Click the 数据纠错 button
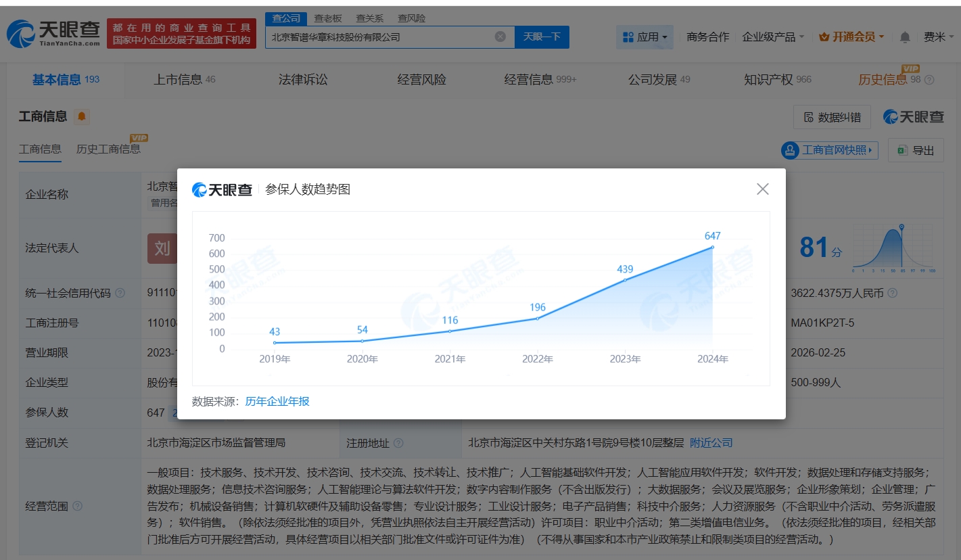Viewport: 961px width, 560px height. pyautogui.click(x=832, y=117)
